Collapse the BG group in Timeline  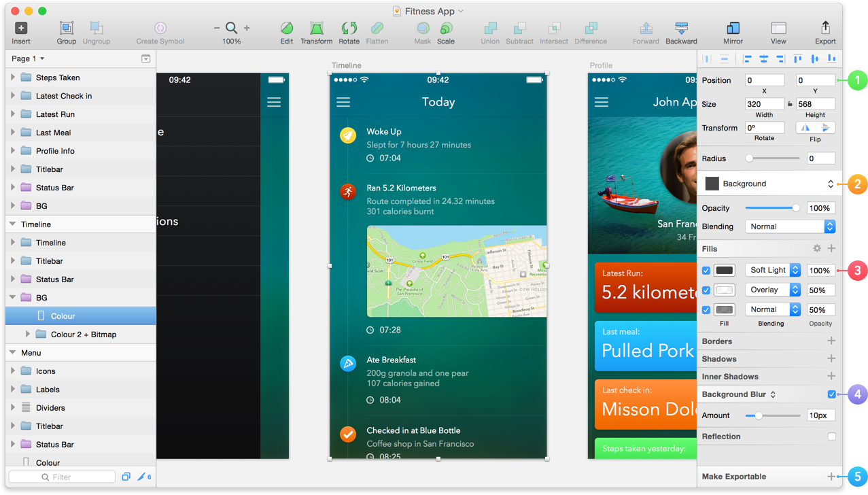coord(13,298)
